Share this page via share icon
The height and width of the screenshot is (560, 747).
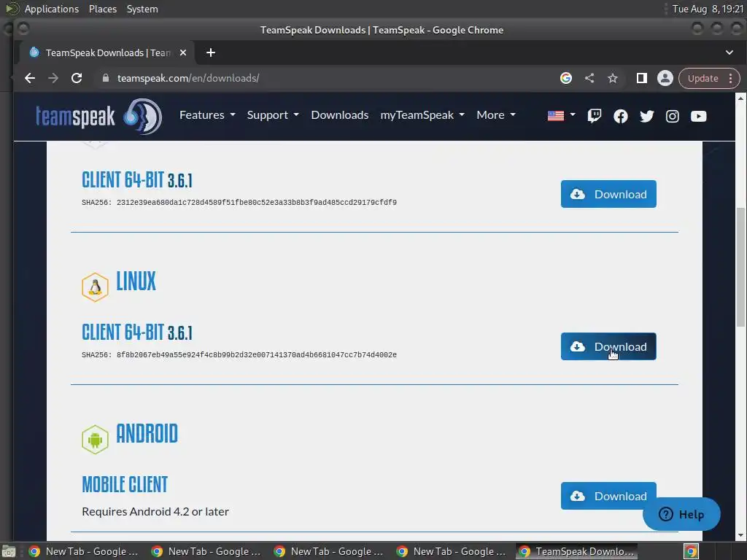589,78
